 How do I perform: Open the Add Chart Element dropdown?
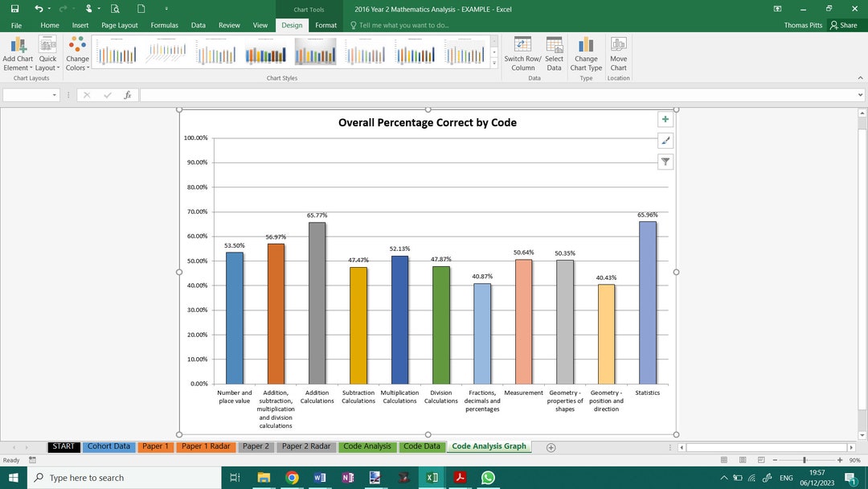17,53
